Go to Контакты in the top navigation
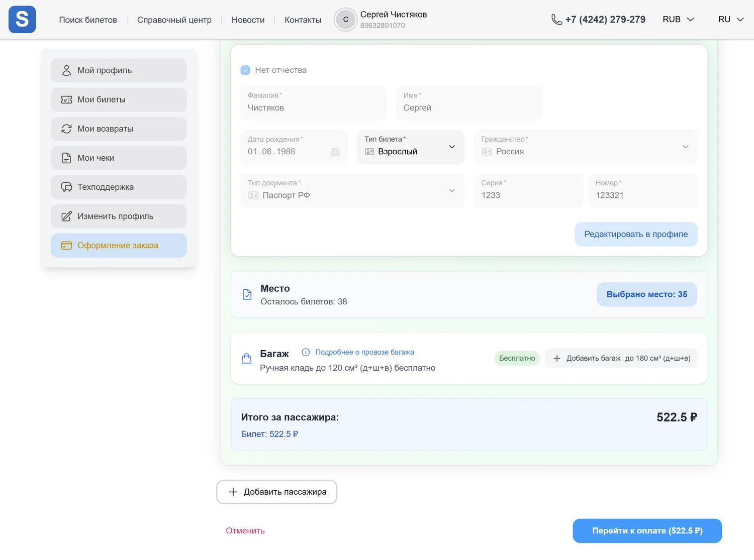This screenshot has width=754, height=560. (303, 20)
